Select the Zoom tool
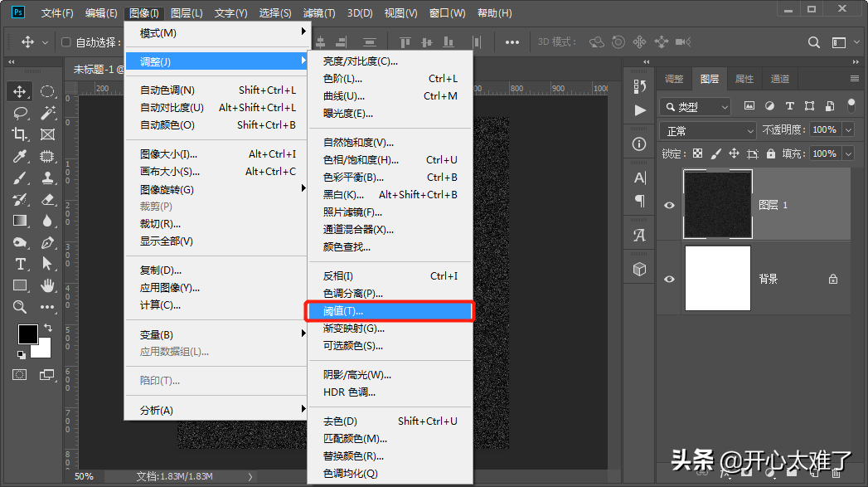 coord(20,307)
